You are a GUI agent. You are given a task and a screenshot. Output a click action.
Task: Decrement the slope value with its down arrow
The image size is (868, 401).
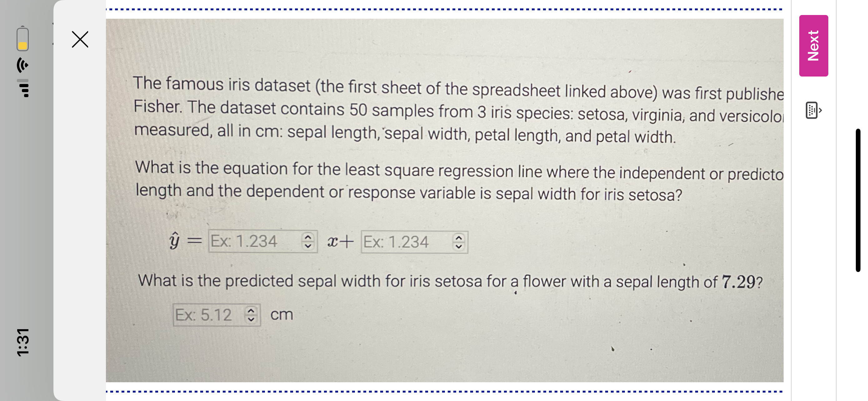[x=309, y=246]
